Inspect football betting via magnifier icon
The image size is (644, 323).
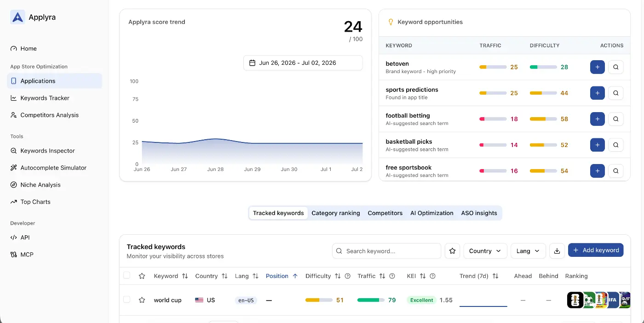coord(615,119)
